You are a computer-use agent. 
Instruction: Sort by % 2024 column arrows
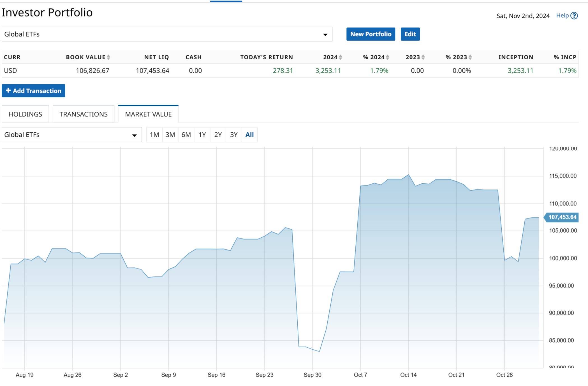[388, 57]
